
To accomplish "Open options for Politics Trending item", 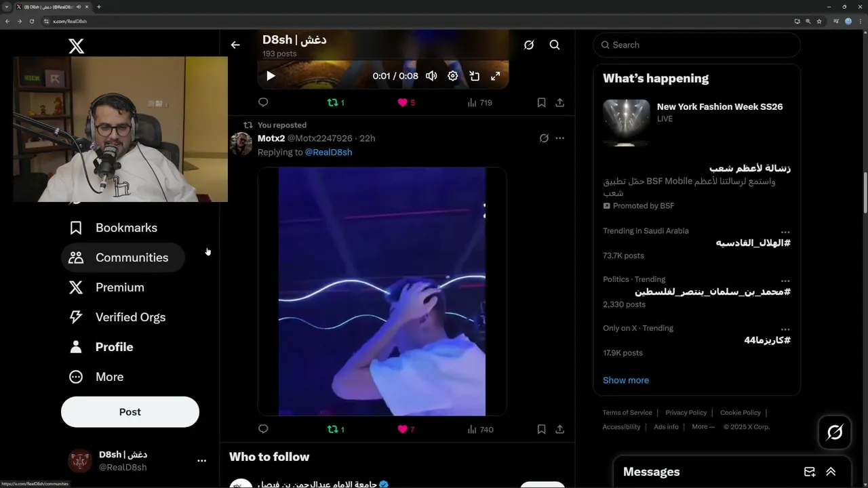I will (x=785, y=281).
